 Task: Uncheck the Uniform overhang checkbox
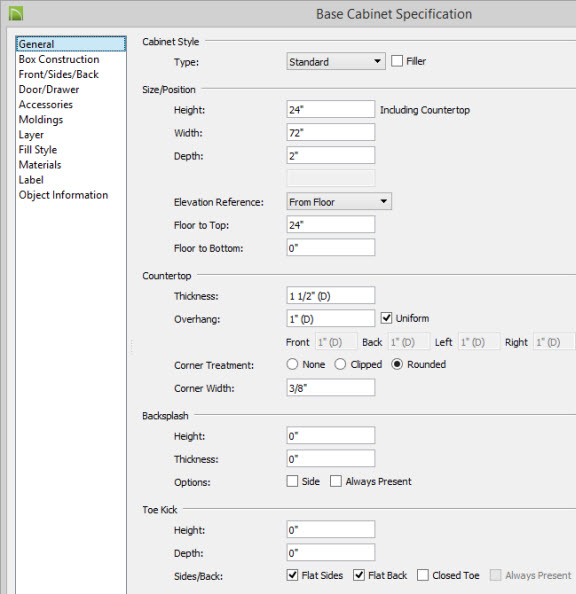point(386,318)
